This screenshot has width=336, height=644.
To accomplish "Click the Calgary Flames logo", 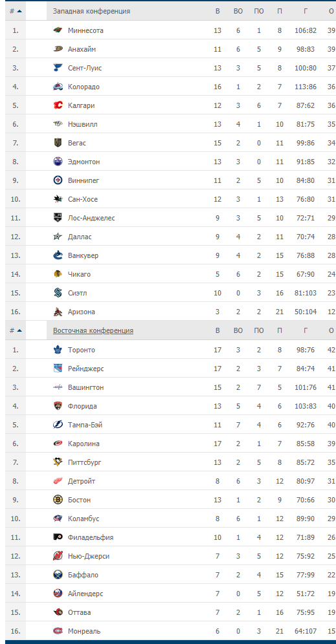I will 58,105.
